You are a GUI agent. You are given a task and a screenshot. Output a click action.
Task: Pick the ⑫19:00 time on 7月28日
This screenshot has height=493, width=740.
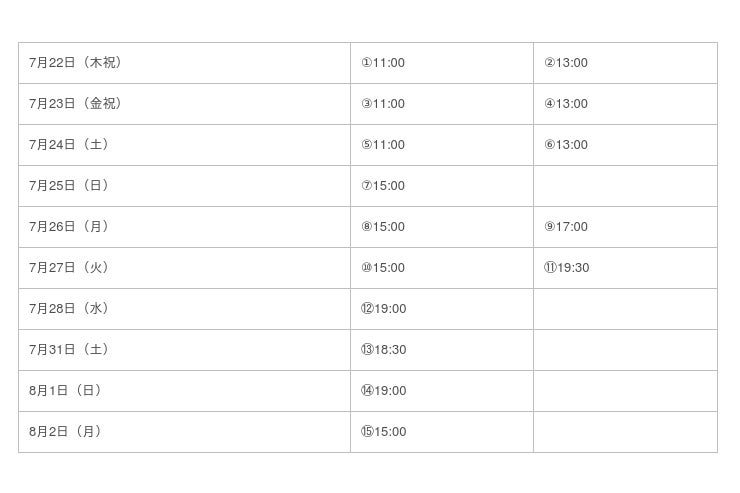[x=384, y=309]
